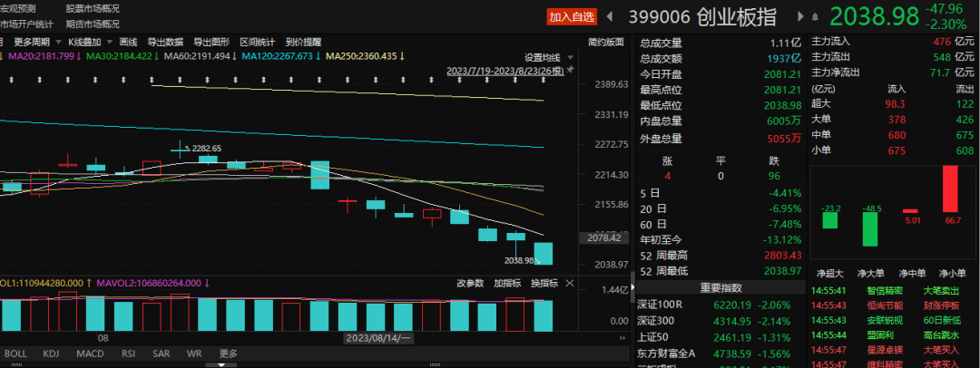Screen dimensions: 980x368
Task: Click 换指标 to change the indicator
Action: click(544, 283)
